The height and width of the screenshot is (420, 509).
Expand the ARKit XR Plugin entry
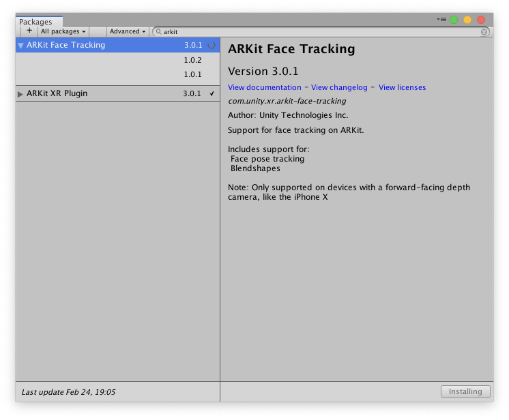coord(20,94)
